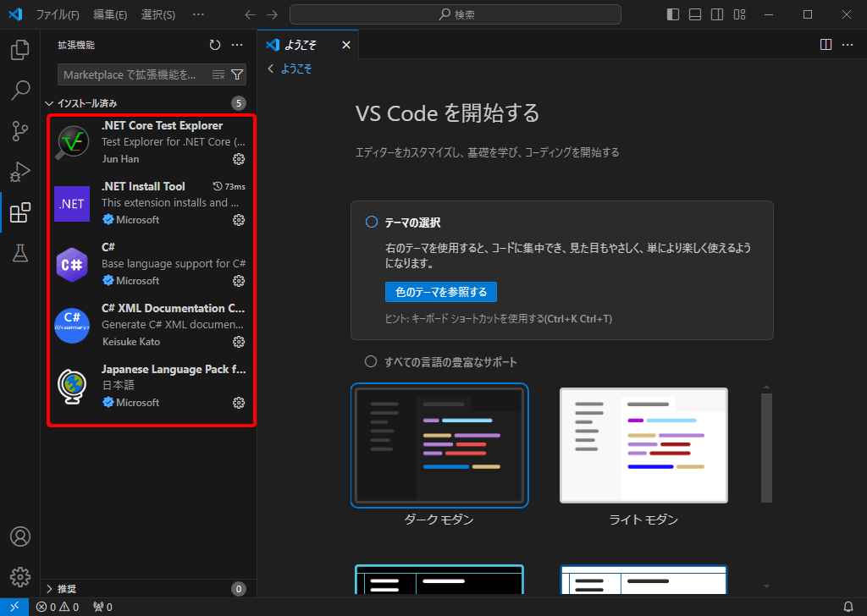Split the editor to the right

tap(826, 45)
